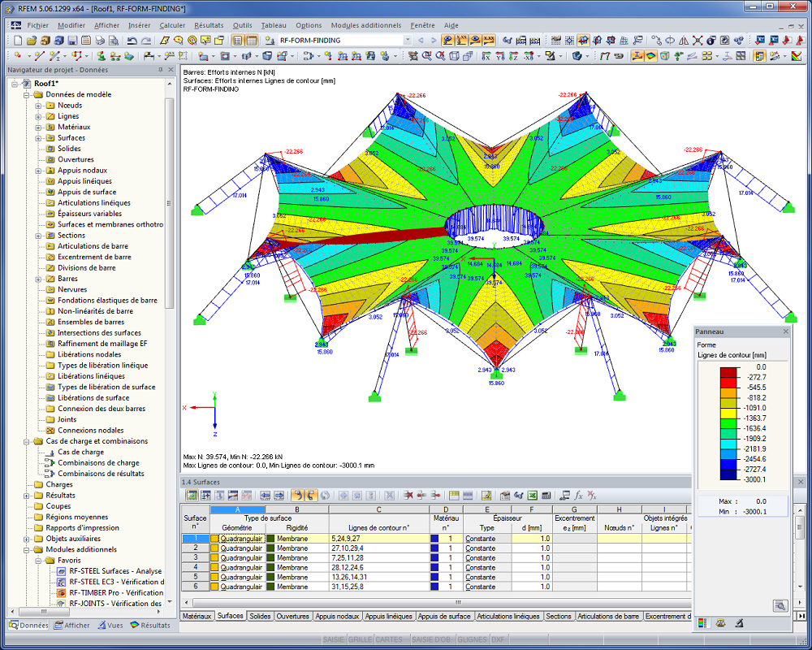Open the RF-FORM-FINDING case dropdown

[406, 39]
